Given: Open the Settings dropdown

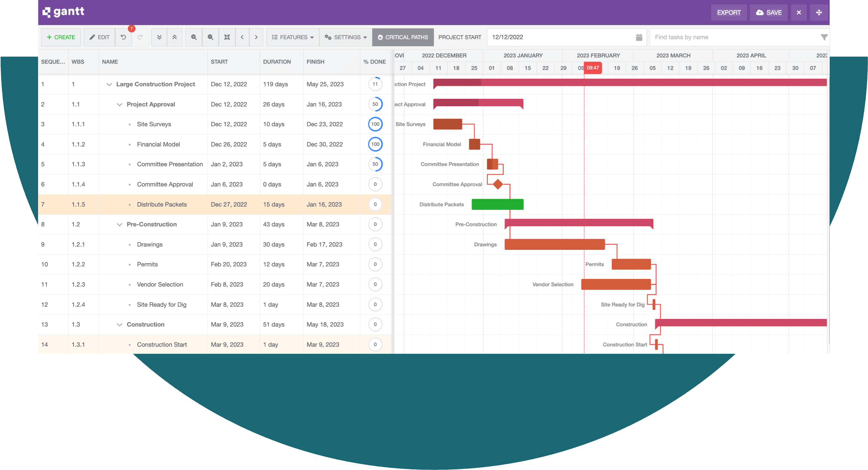Looking at the screenshot, I should pos(345,37).
